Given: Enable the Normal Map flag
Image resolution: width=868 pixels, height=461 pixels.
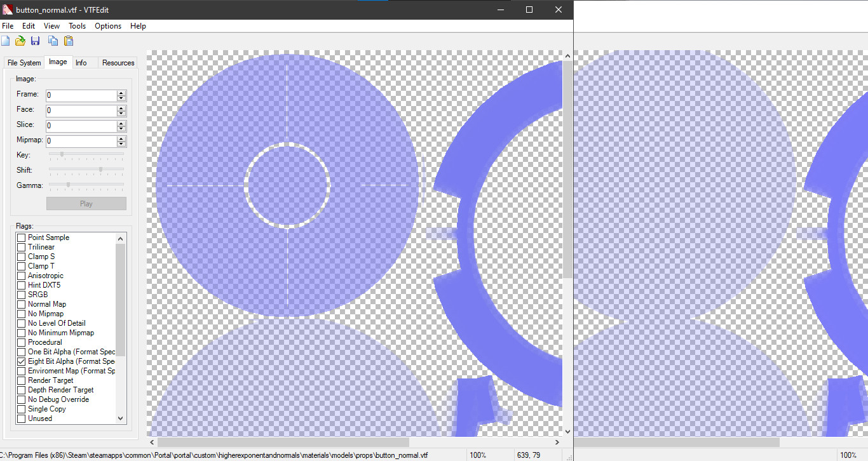Looking at the screenshot, I should point(21,304).
